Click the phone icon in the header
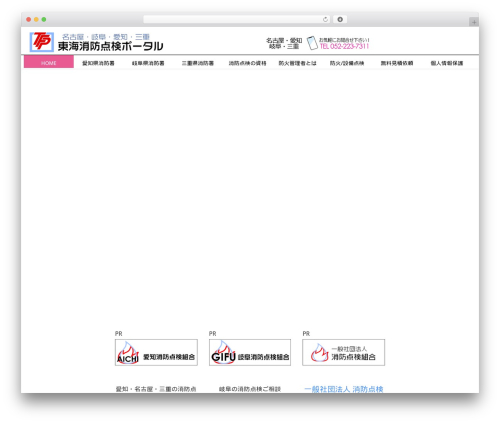 click(312, 43)
